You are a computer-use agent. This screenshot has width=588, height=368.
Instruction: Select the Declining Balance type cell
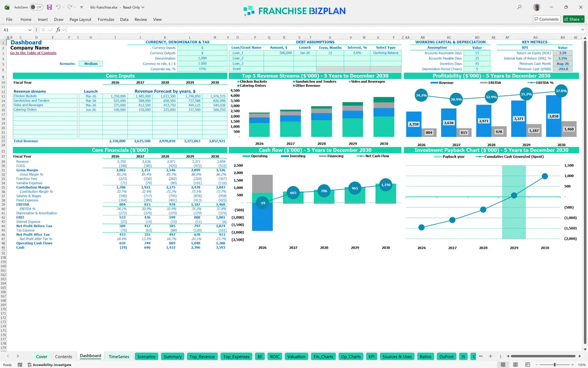[386, 53]
